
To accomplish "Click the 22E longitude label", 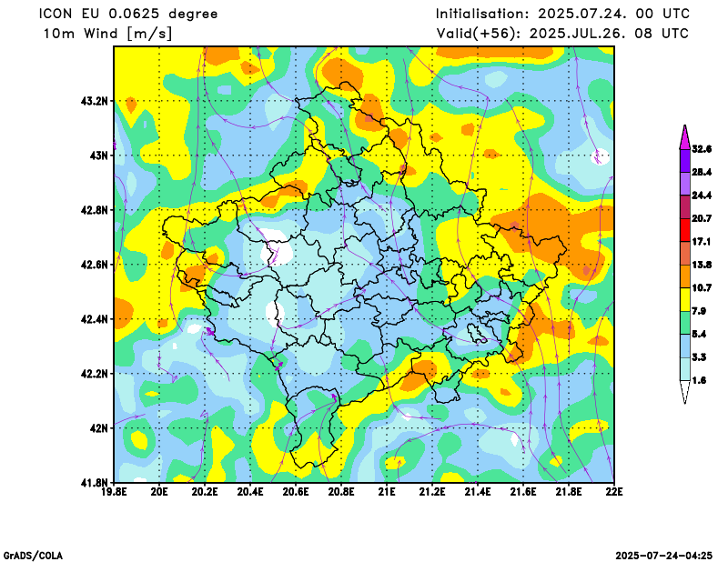I will click(x=613, y=491).
